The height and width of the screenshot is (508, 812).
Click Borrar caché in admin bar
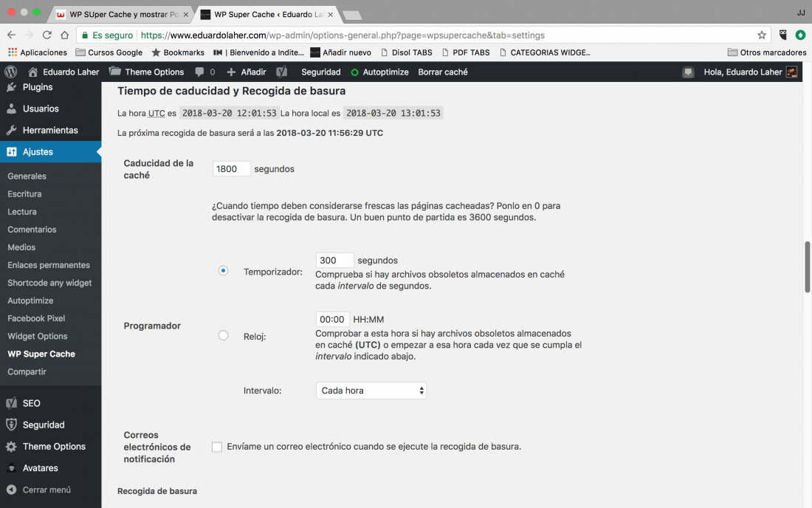(443, 72)
